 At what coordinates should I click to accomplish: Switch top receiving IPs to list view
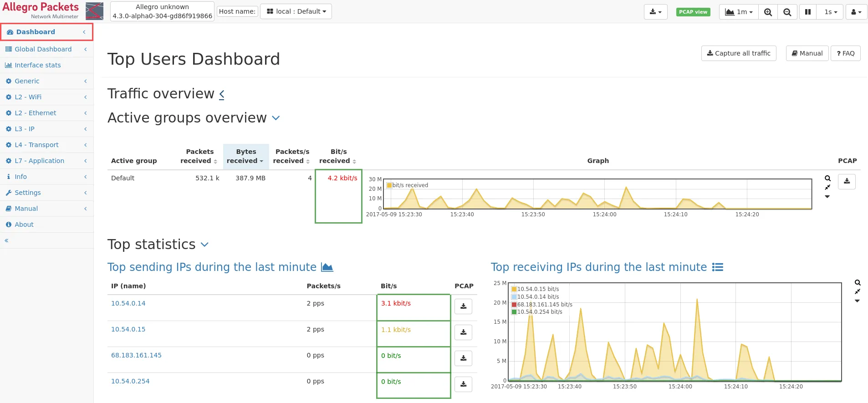tap(718, 267)
